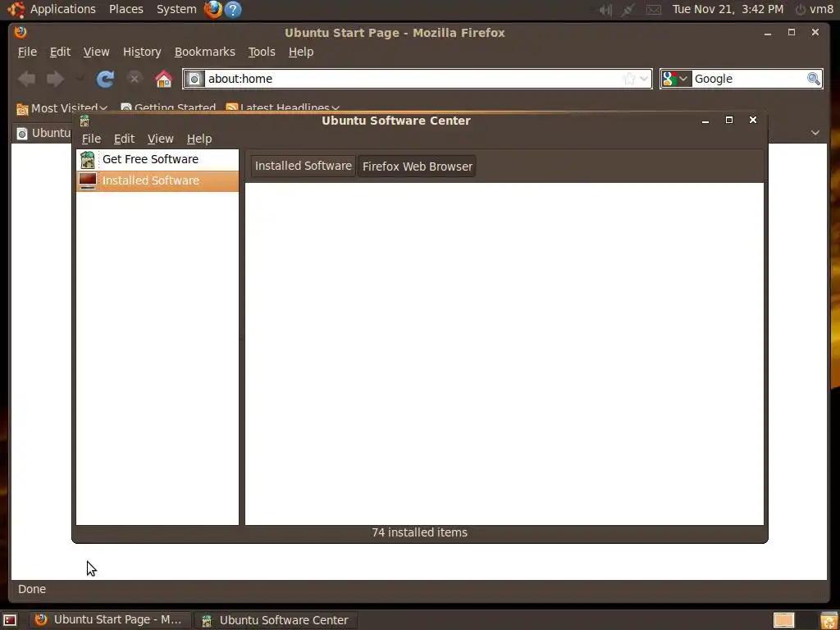This screenshot has height=630, width=840.
Task: Select the Ubuntu tab in Firefox
Action: click(43, 133)
